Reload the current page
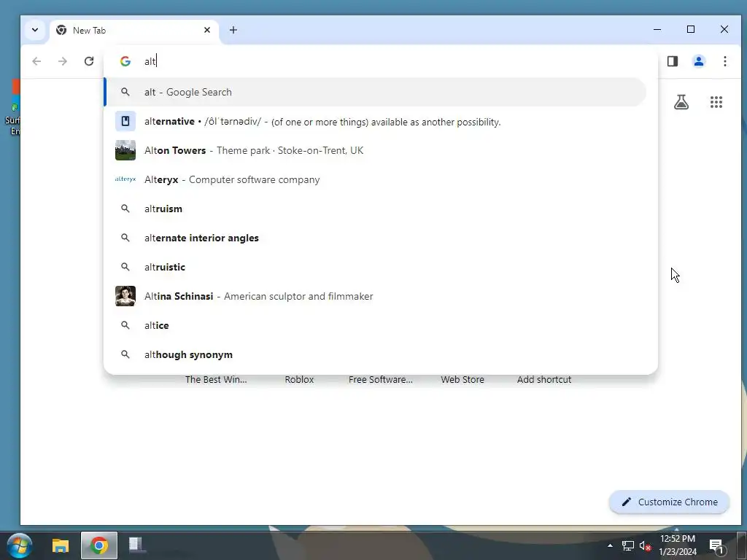Screen dimensions: 747x560 pos(88,61)
